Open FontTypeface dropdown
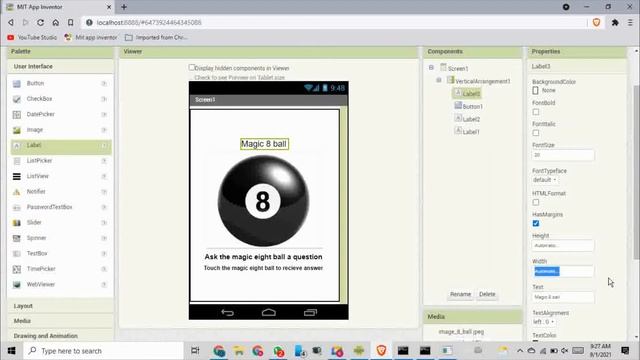Viewport: 640px width, 360px height. tap(544, 180)
